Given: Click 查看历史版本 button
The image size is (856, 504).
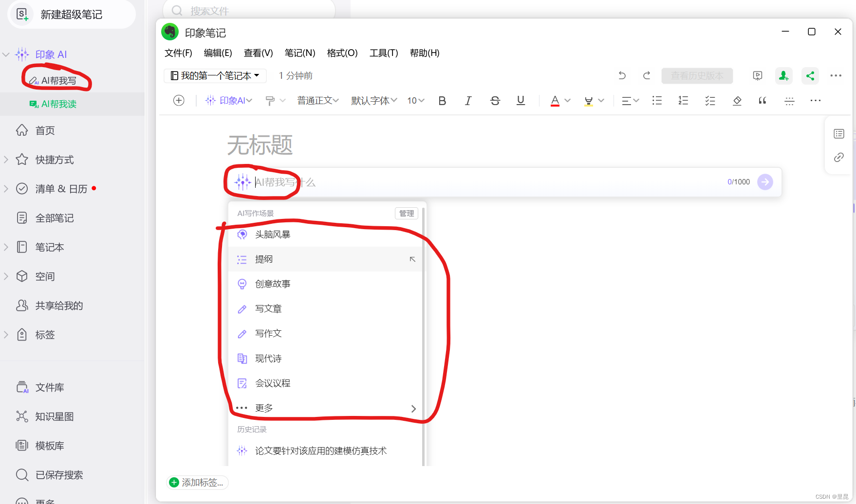Looking at the screenshot, I should 697,76.
